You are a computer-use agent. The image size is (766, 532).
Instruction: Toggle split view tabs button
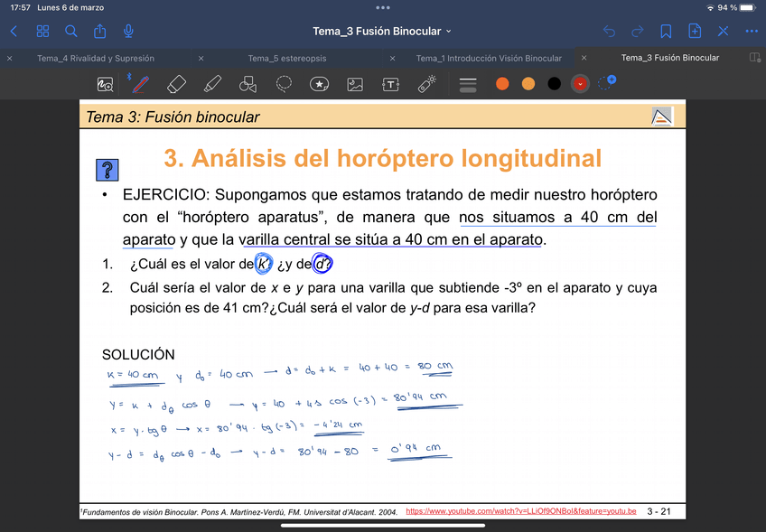pos(754,58)
